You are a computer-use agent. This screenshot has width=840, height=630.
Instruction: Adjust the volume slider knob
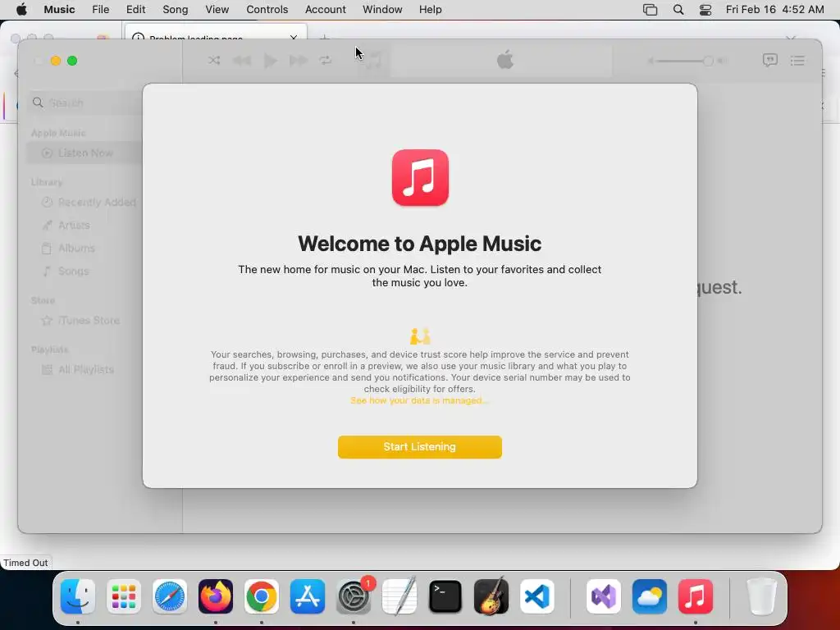click(708, 61)
